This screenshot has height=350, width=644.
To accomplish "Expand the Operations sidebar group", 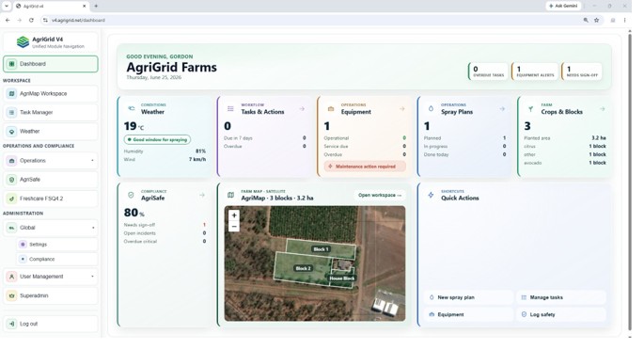I will point(51,161).
